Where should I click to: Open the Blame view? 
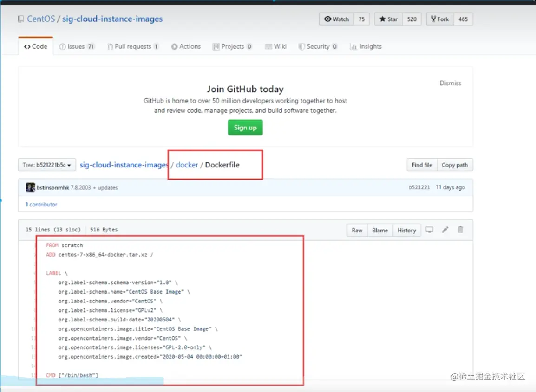point(380,230)
